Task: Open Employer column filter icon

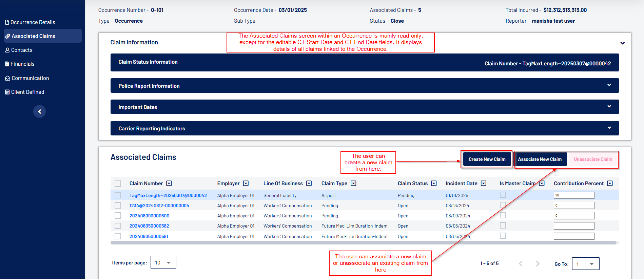Action: point(246,183)
